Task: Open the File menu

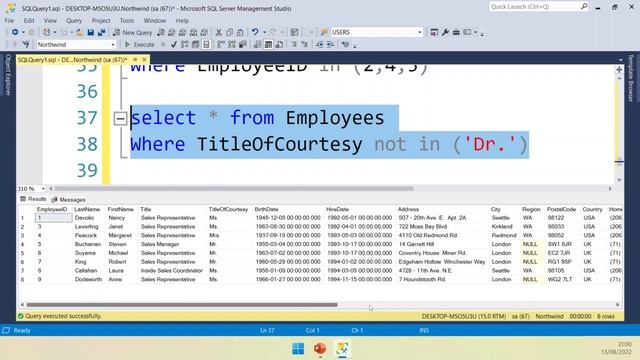Action: 9,20
